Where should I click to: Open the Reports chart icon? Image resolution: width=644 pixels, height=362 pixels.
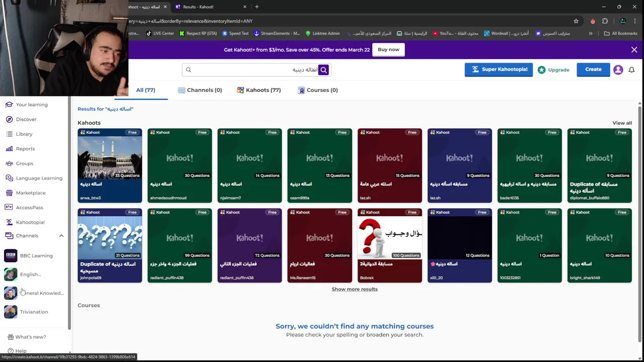click(9, 149)
